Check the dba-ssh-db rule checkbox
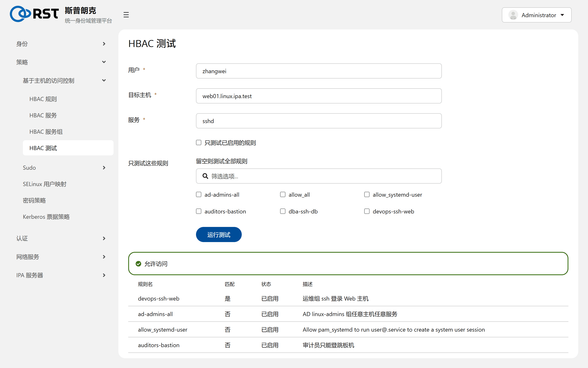 click(283, 211)
